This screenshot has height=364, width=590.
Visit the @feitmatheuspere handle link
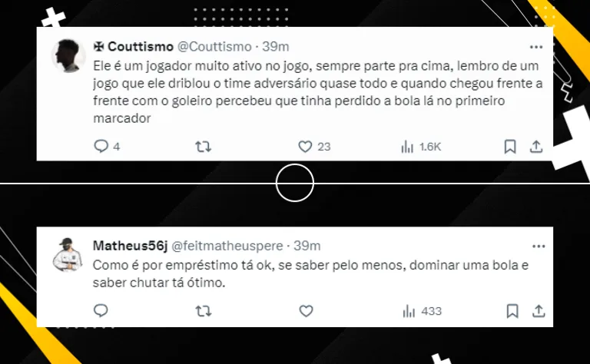(227, 246)
